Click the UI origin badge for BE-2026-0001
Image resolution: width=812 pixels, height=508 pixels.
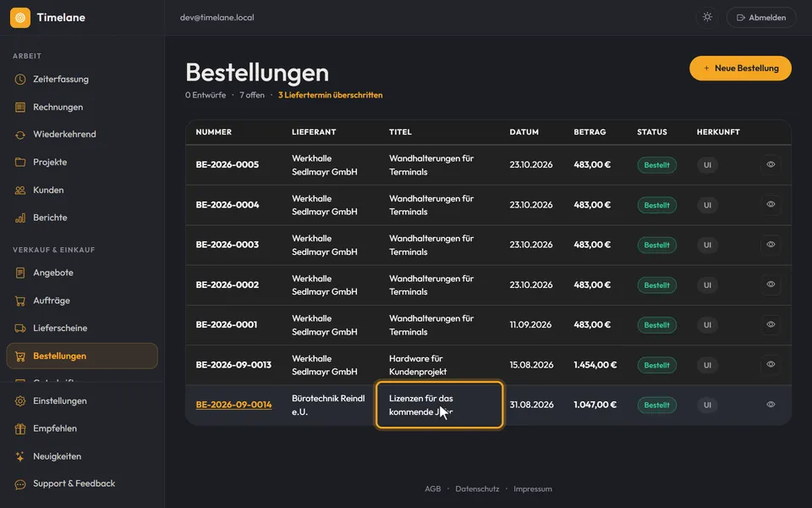[707, 325]
